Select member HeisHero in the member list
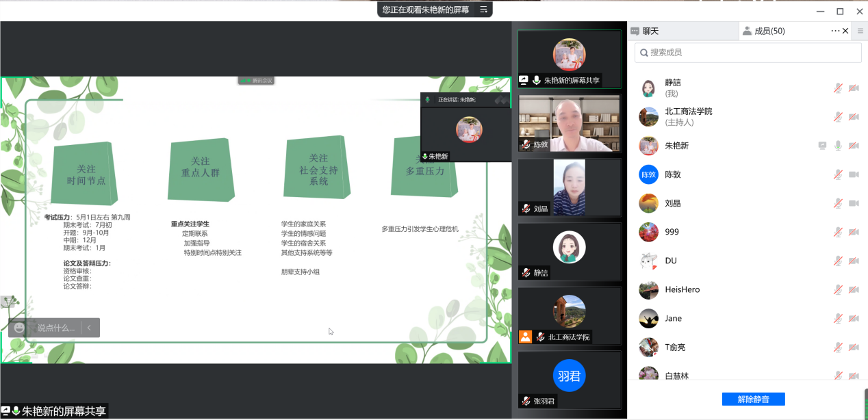 682,289
